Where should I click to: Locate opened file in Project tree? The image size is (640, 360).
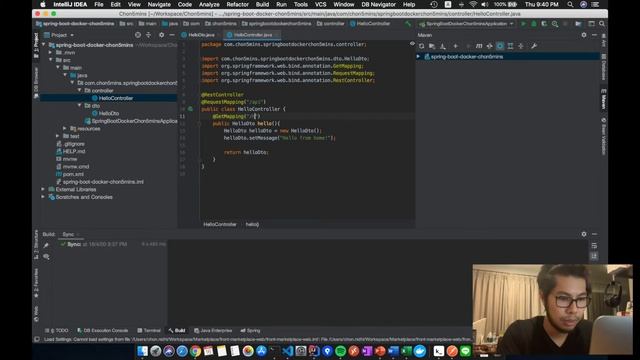point(138,35)
